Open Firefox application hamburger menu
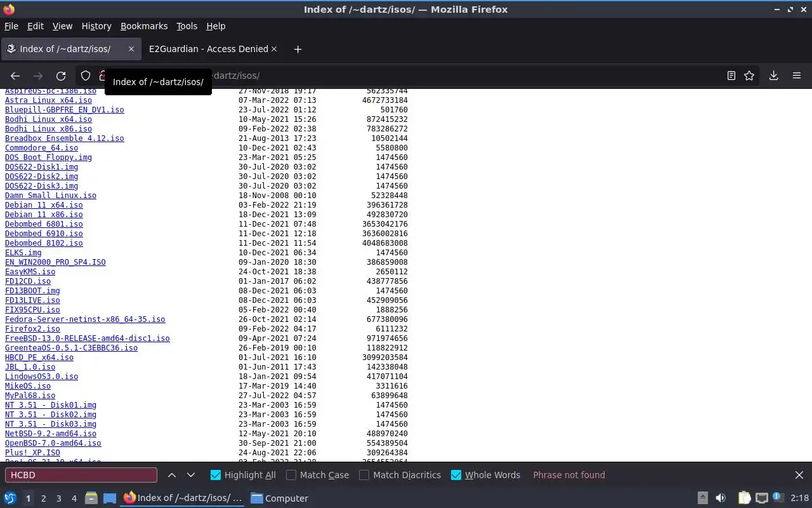Screen dimensions: 812x508 [797, 76]
